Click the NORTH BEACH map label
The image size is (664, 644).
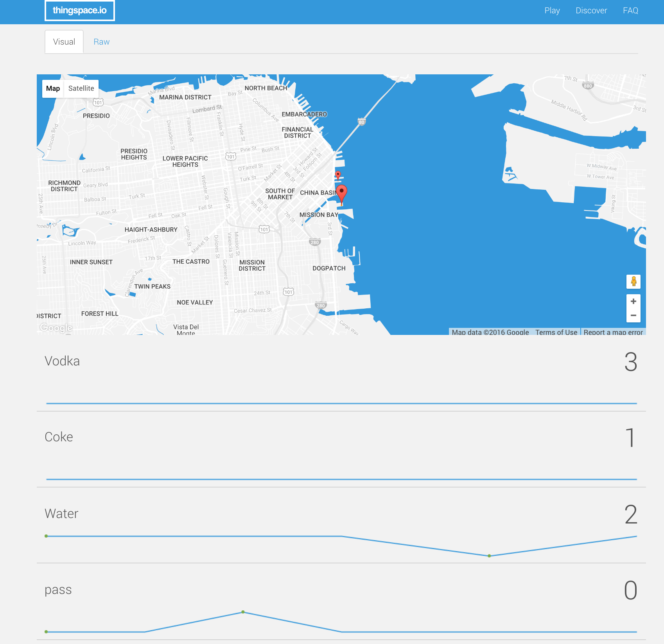[266, 88]
